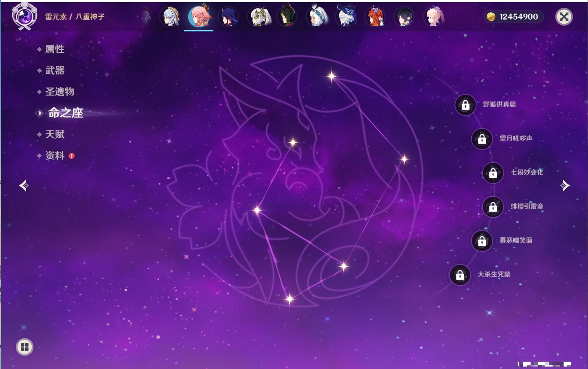The width and height of the screenshot is (588, 369).
Task: Click the 七段妙变化 constellation label
Action: (x=527, y=172)
